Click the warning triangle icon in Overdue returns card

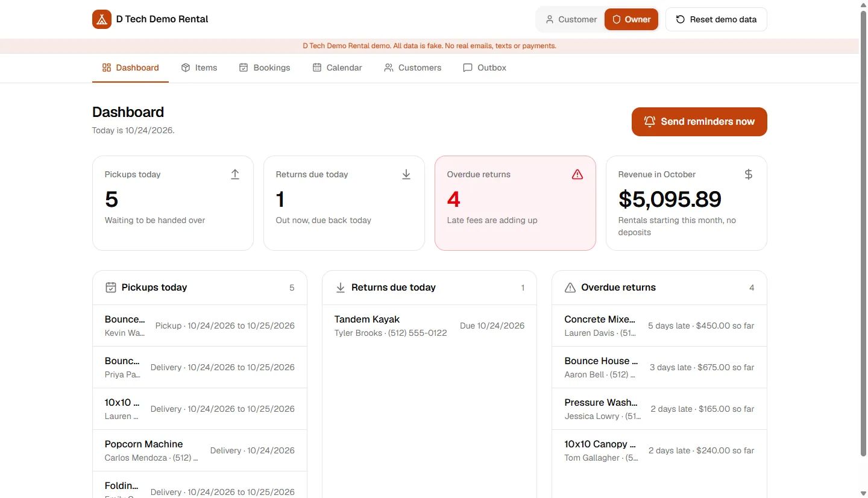coord(577,174)
